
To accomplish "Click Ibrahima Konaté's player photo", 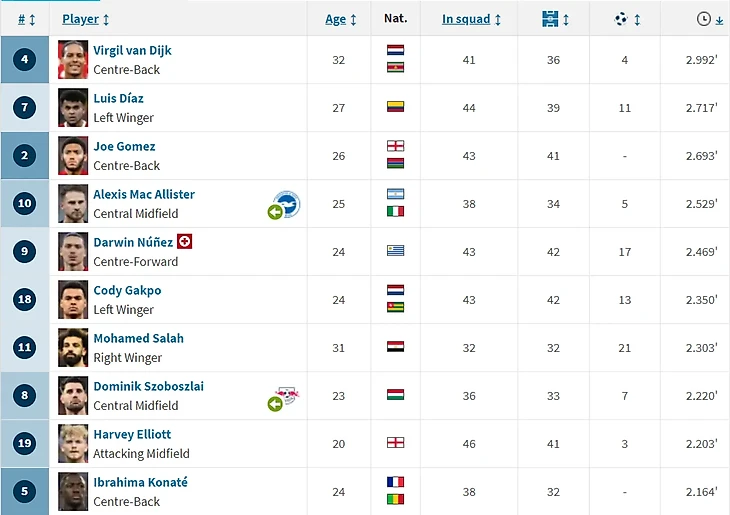I will point(73,491).
